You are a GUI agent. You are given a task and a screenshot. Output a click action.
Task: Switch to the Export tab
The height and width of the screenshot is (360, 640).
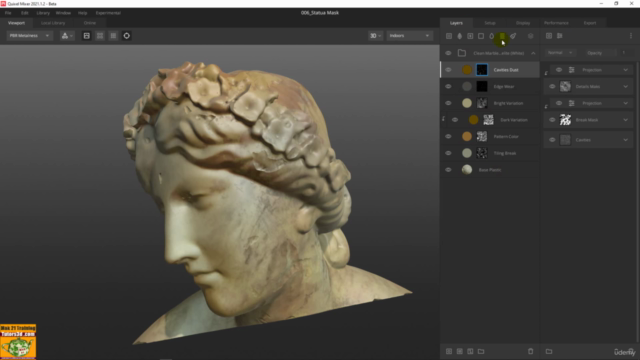pos(590,23)
